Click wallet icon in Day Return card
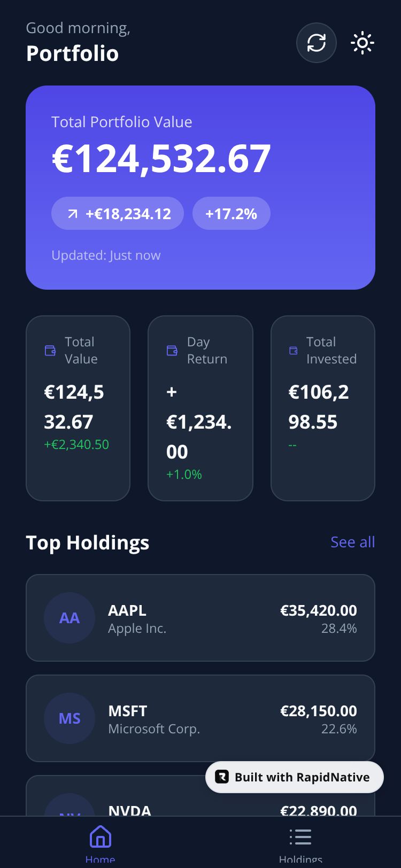This screenshot has width=401, height=868. pyautogui.click(x=172, y=351)
